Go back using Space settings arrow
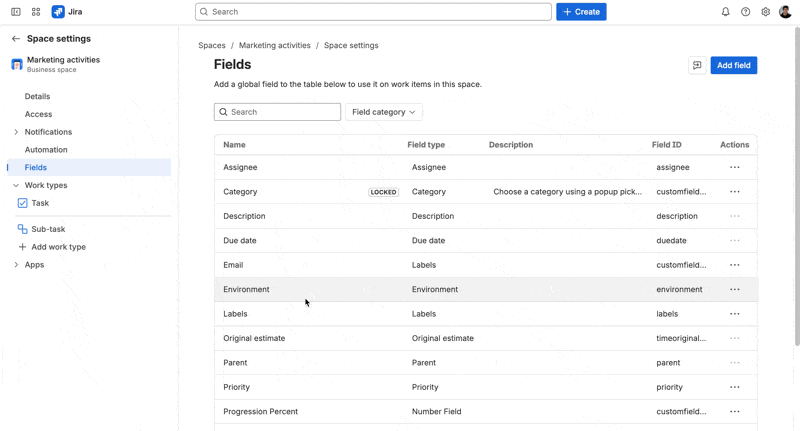 pos(16,39)
